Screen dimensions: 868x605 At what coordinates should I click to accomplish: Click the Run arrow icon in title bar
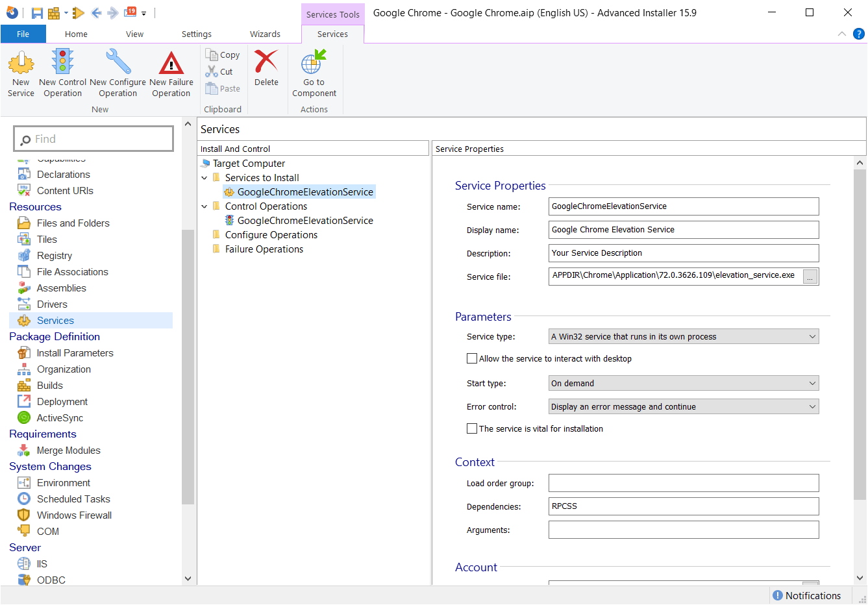pyautogui.click(x=79, y=12)
